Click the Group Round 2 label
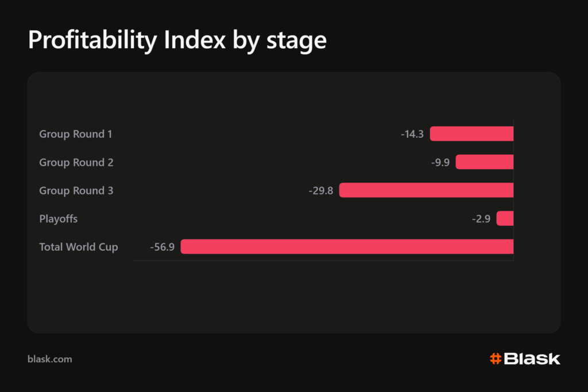 pyautogui.click(x=76, y=162)
